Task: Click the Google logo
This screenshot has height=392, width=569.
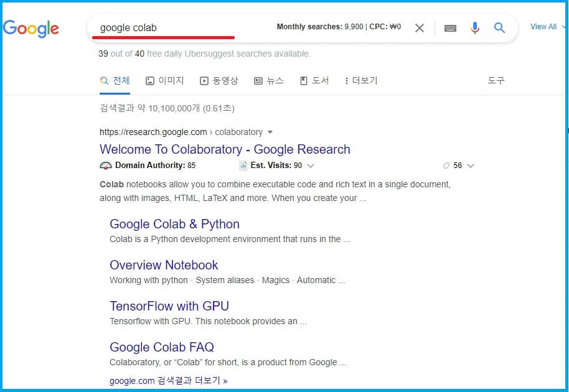Action: [31, 29]
